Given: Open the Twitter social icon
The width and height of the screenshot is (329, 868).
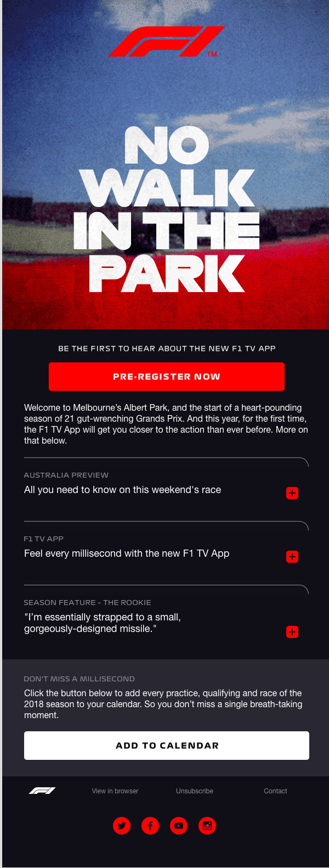Looking at the screenshot, I should (122, 825).
